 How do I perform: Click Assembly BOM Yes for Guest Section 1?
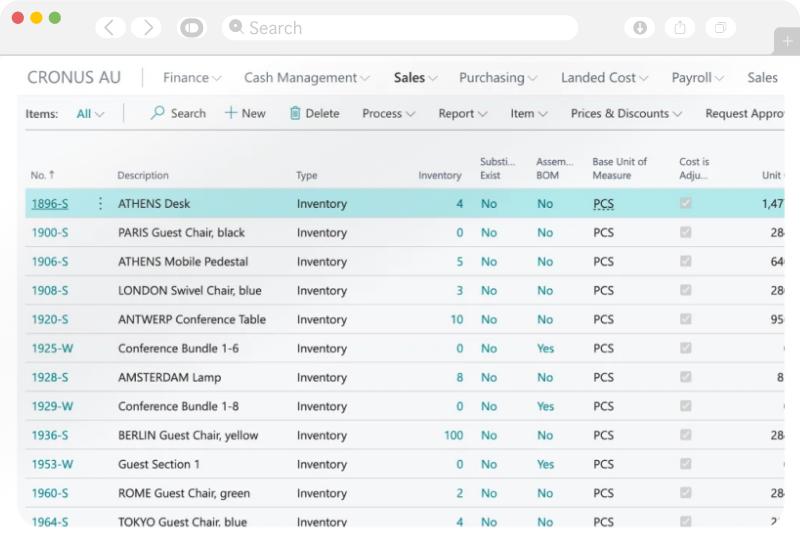tap(545, 464)
